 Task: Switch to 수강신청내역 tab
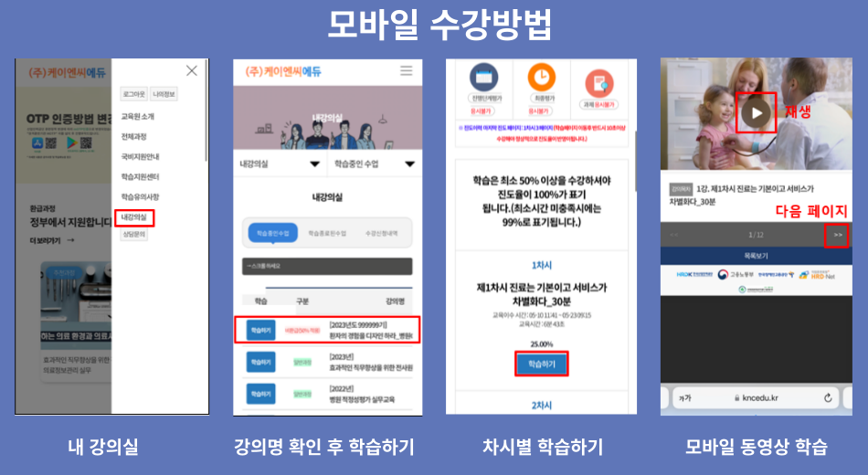click(381, 233)
